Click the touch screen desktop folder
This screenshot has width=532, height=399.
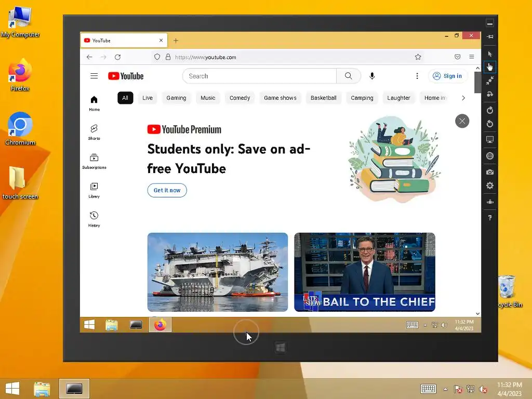(20, 182)
